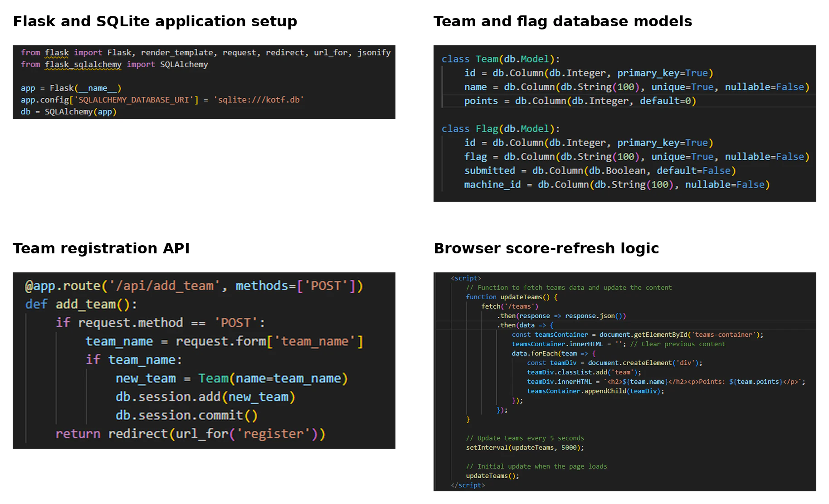Viewport: 829px width, 504px height.
Task: Click the 'teamDiv.classList.add('team')' line
Action: click(584, 373)
